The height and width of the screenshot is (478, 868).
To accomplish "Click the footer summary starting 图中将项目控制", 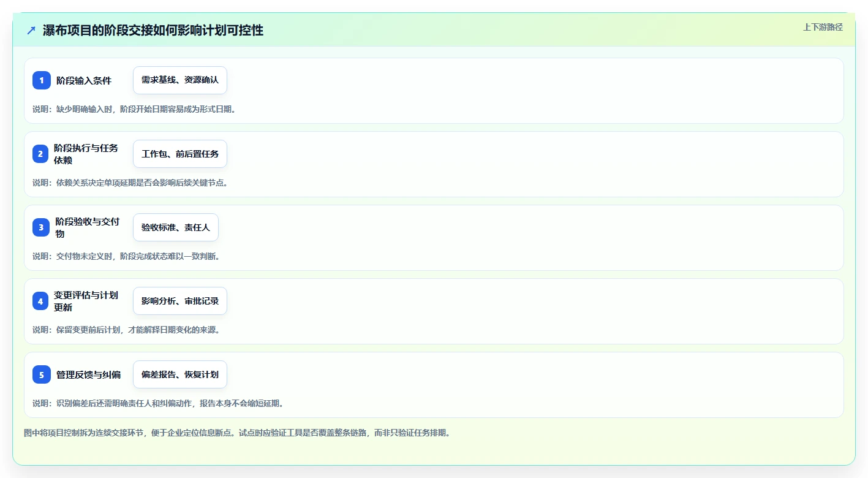I will click(237, 433).
